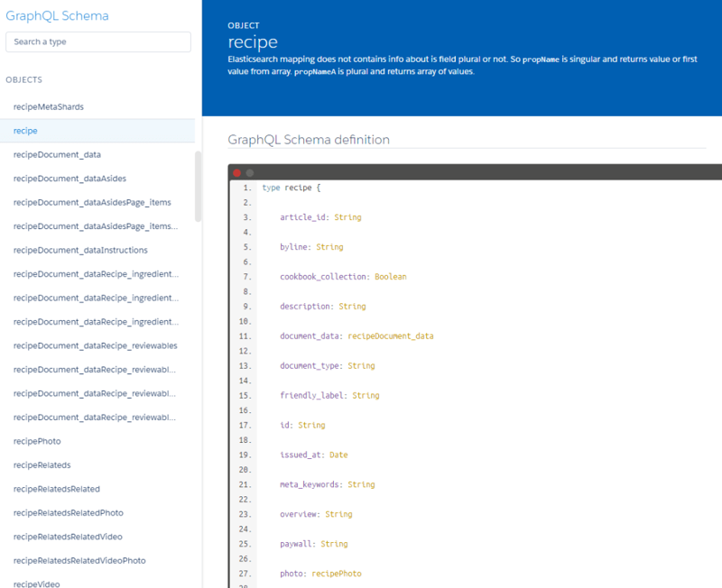The image size is (722, 588).
Task: Click Boolean type of cookbook_collection field
Action: tap(391, 277)
